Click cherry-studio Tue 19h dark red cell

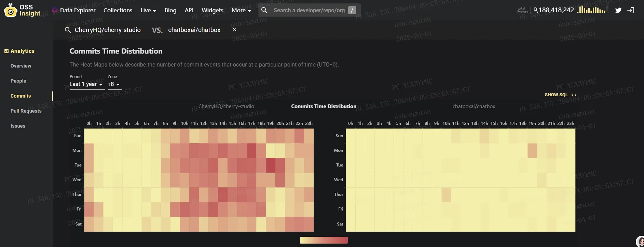coord(271,165)
